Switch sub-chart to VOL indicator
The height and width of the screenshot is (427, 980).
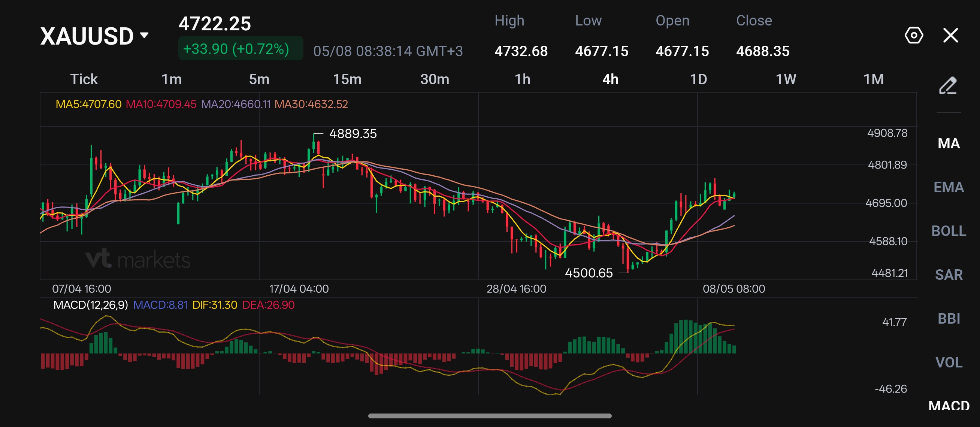(x=949, y=362)
